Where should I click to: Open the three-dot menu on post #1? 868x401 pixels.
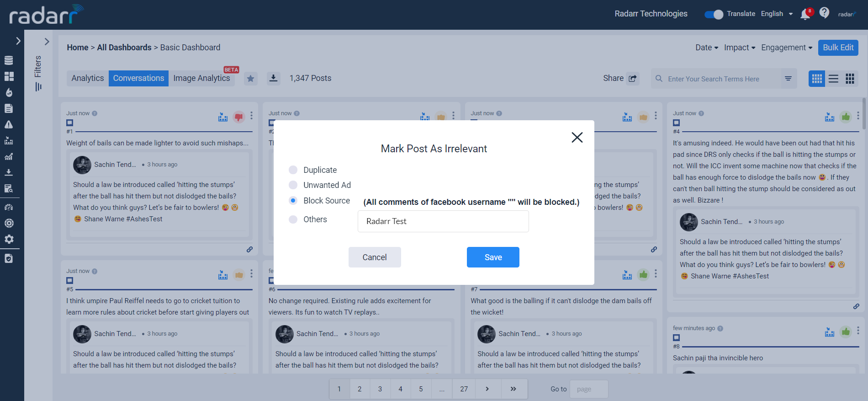[x=251, y=116]
